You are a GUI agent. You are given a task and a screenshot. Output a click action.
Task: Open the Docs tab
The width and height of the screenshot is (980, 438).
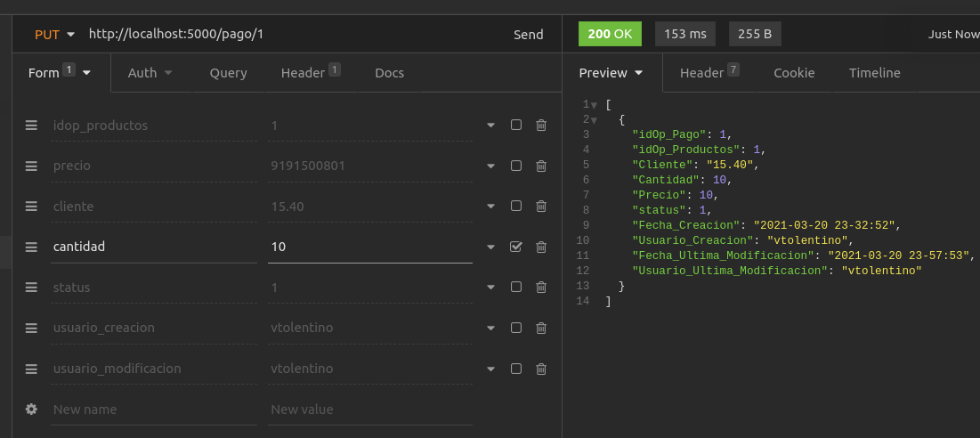pyautogui.click(x=389, y=72)
